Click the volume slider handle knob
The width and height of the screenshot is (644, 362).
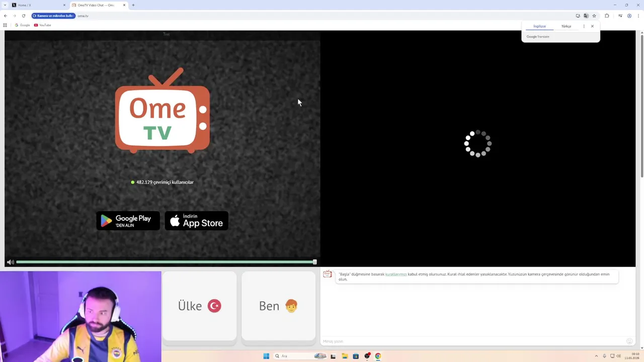coord(315,262)
